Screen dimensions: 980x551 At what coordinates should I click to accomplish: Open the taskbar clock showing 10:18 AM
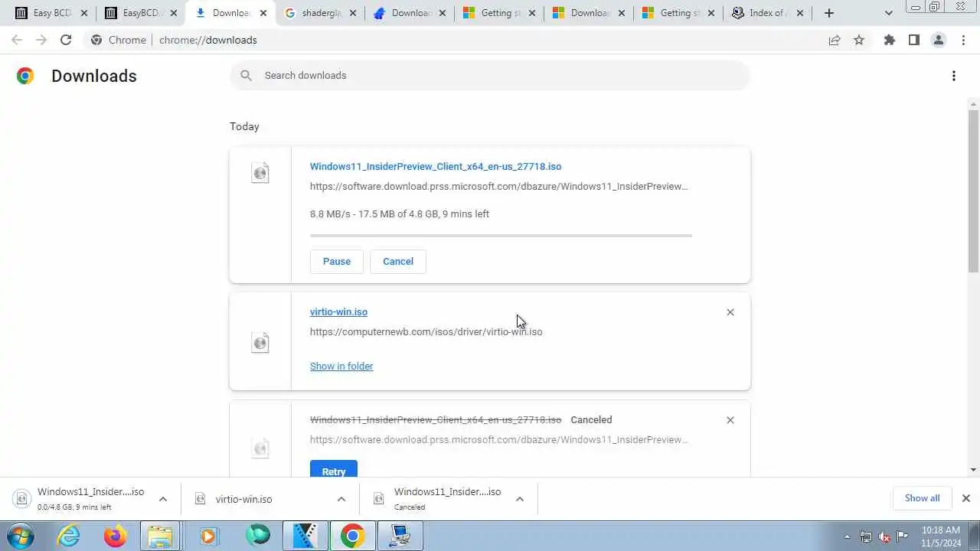click(941, 536)
